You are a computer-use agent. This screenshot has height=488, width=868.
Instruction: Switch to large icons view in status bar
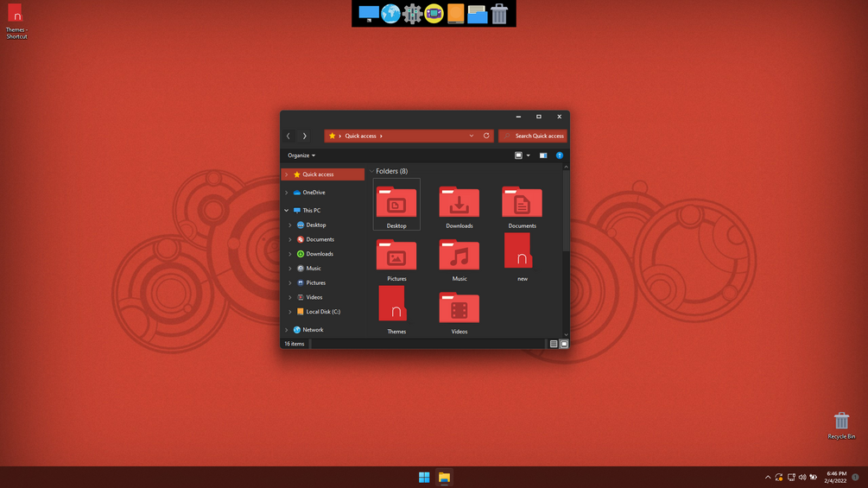click(x=563, y=344)
